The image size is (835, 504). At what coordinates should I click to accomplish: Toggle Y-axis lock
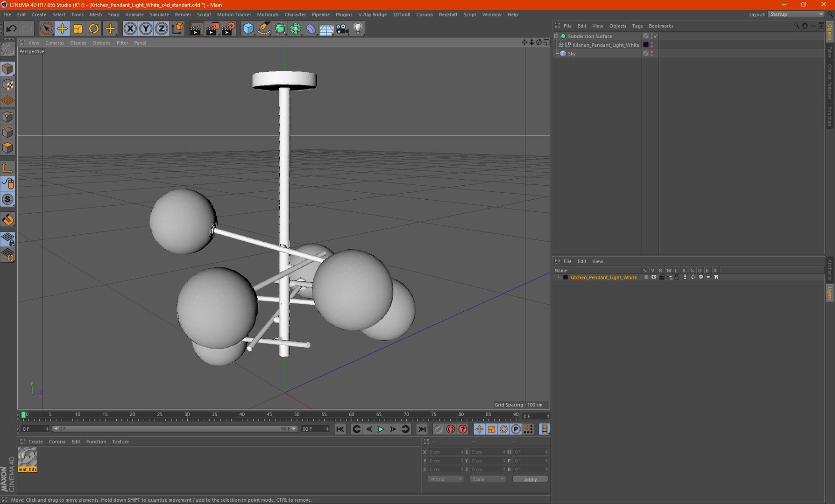tap(146, 29)
